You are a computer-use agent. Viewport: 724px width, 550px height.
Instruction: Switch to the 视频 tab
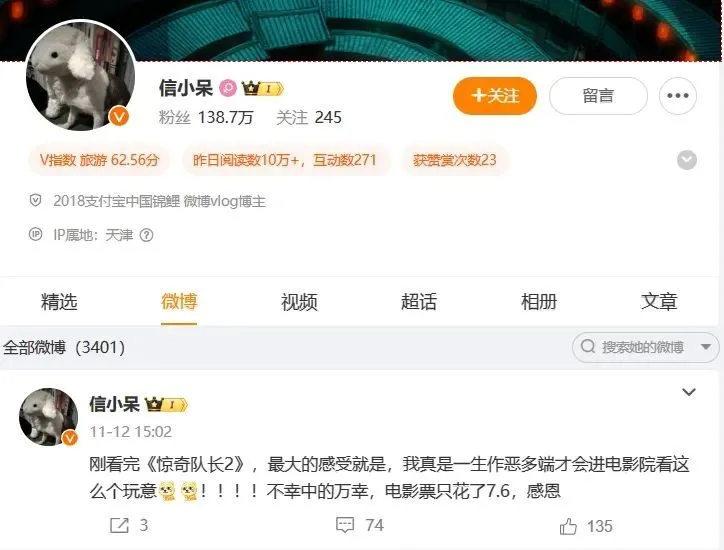(x=299, y=302)
